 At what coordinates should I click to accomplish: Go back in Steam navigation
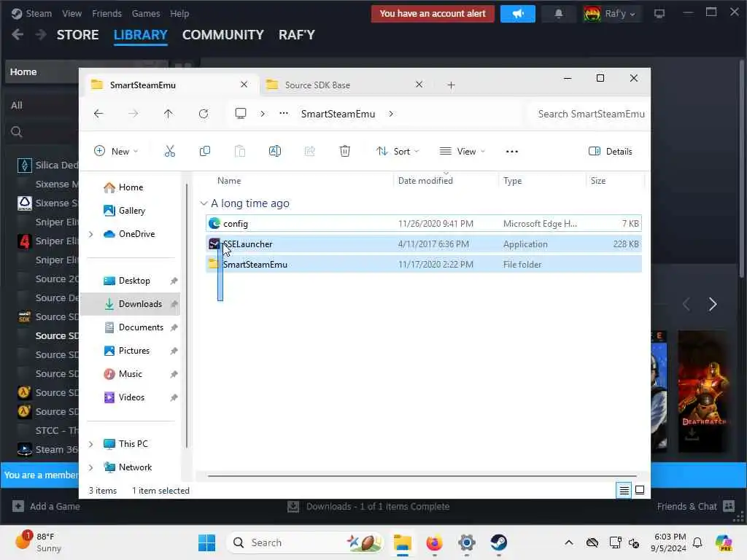18,35
